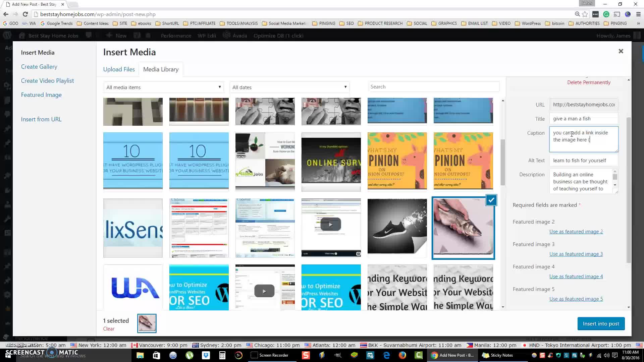
Task: Click Use as featured image 5 link
Action: coord(576,299)
